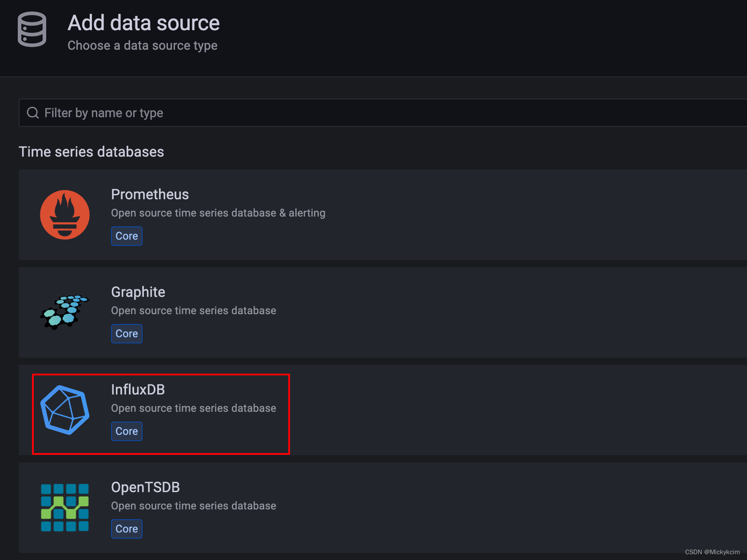
Task: Click the 'Choose a data source type' subtitle
Action: click(x=142, y=46)
